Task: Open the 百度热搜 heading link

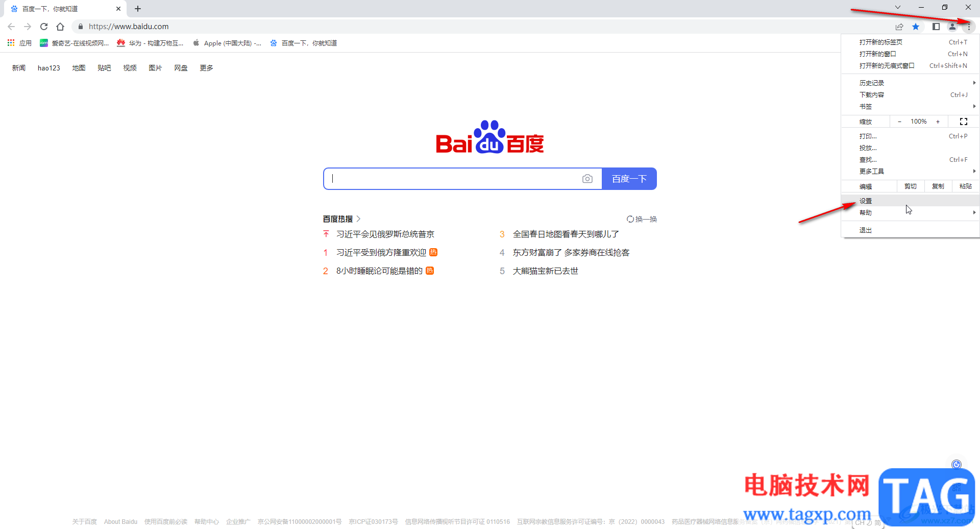Action: click(341, 219)
